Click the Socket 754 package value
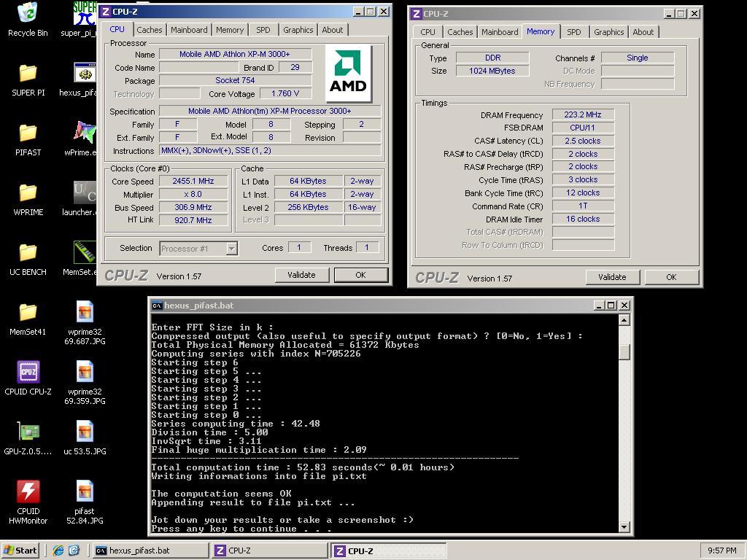Image resolution: width=747 pixels, height=560 pixels. pyautogui.click(x=235, y=80)
